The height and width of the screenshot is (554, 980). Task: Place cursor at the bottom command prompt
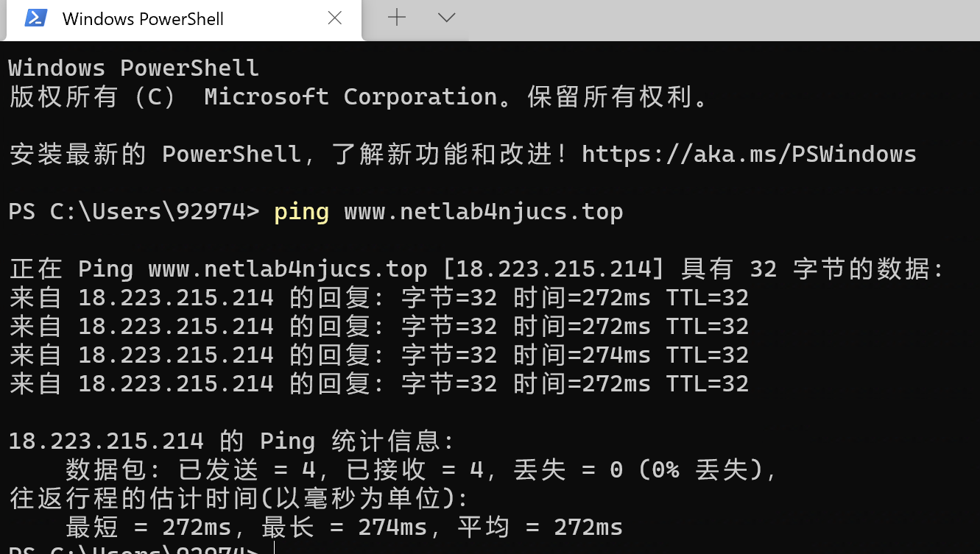(x=274, y=550)
